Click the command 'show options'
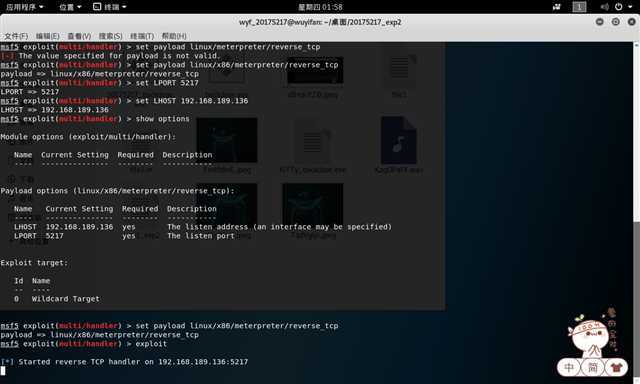Viewport: 640px width, 384px height. click(162, 119)
